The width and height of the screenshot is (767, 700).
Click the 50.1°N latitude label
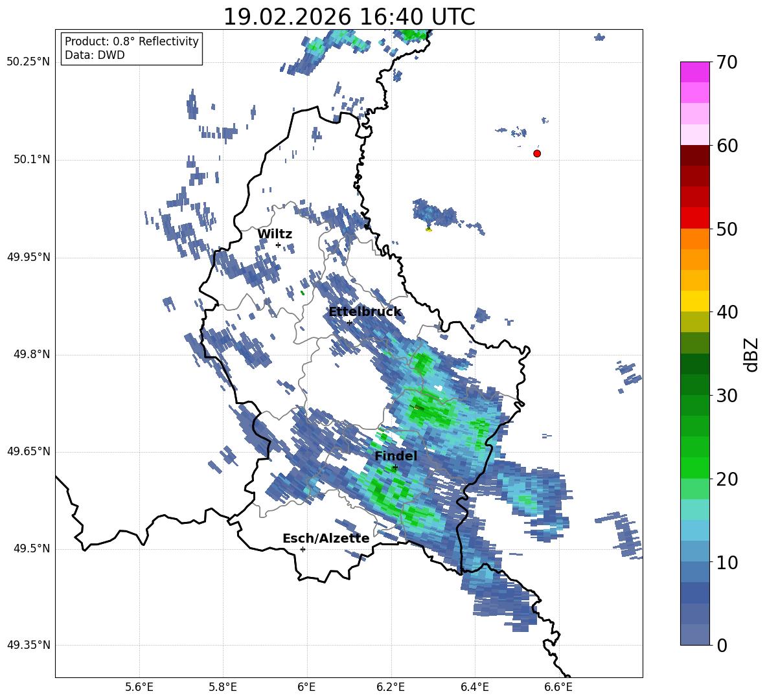(32, 160)
